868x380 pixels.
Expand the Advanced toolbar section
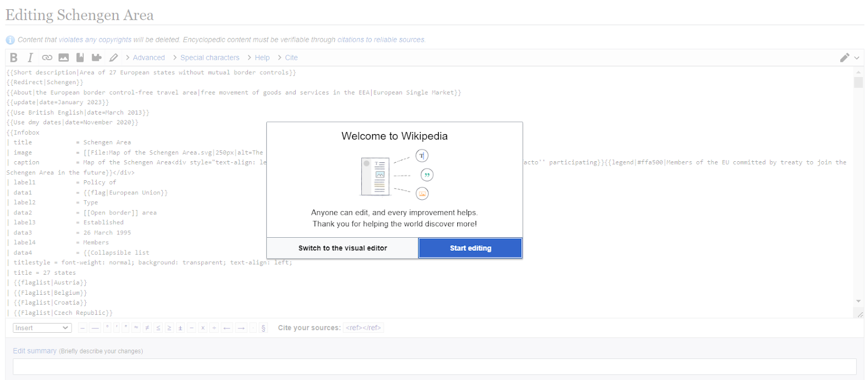point(148,58)
